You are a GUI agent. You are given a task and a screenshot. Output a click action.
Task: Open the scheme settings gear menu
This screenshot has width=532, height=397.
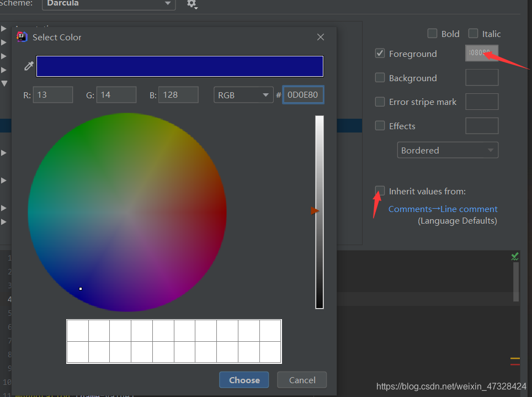point(192,4)
